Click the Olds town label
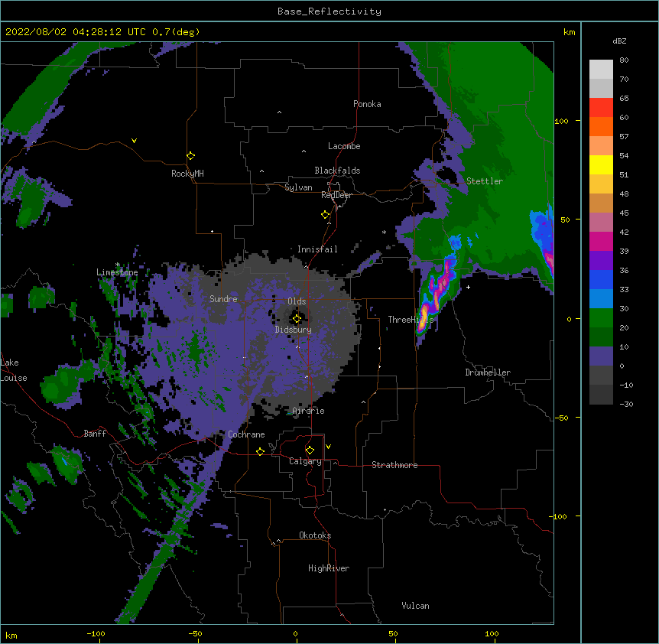 [x=297, y=301]
